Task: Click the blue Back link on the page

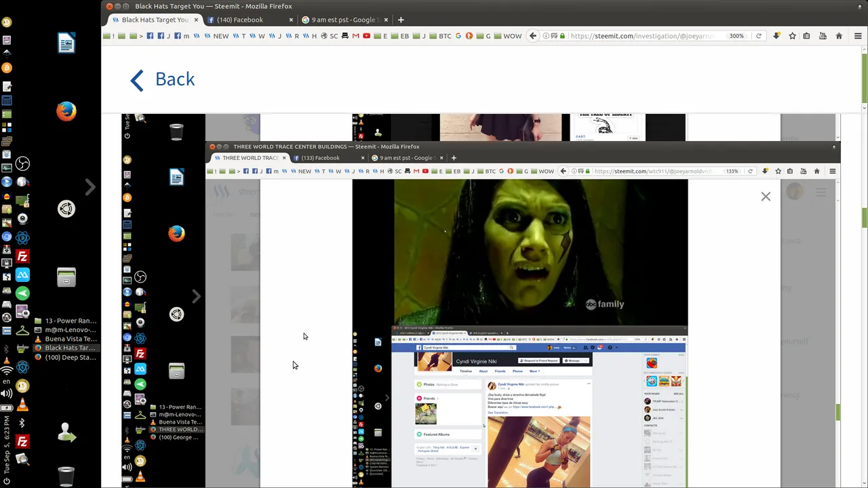Action: click(163, 79)
